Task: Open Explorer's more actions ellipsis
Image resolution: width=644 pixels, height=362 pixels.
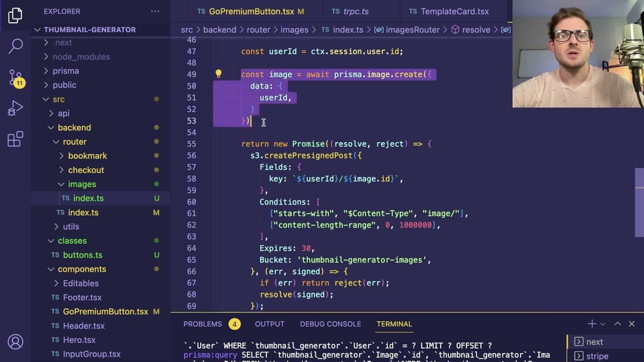Action: [155, 11]
